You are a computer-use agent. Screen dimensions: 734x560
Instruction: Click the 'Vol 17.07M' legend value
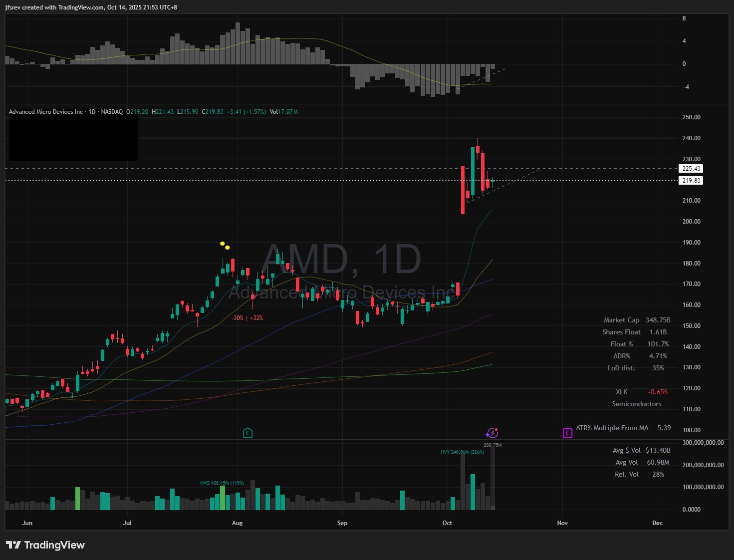point(284,112)
